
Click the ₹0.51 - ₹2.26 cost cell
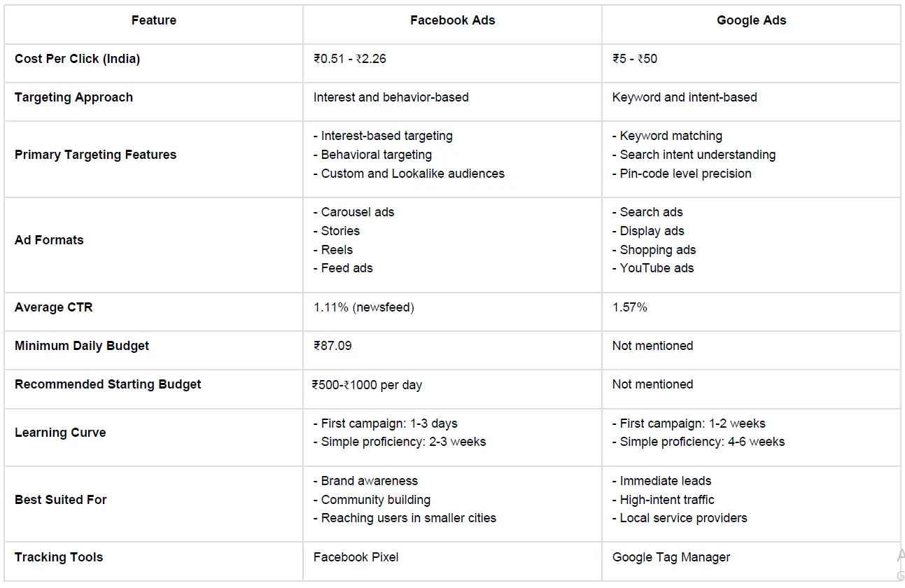tap(350, 59)
